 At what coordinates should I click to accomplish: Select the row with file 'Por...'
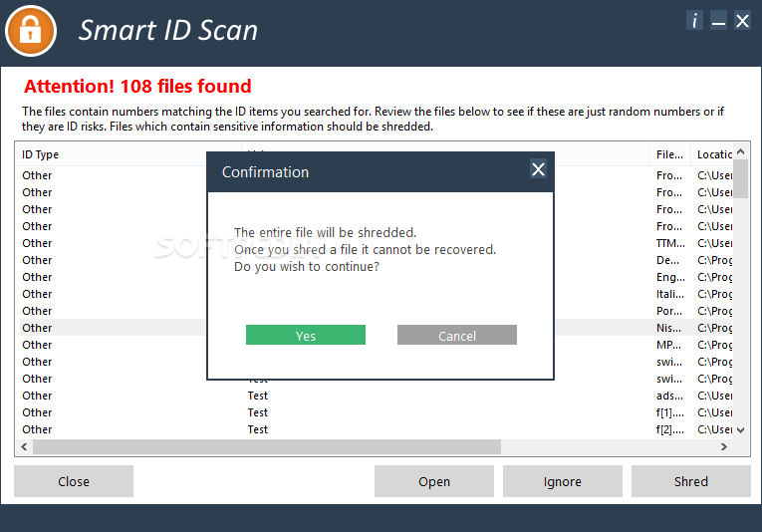pos(377,311)
